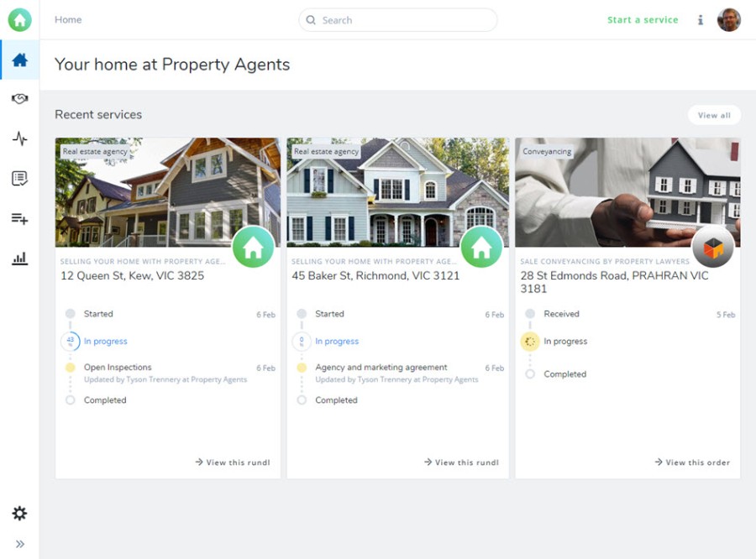Open the home icon in sidebar
Image resolution: width=756 pixels, height=559 pixels.
(x=20, y=60)
